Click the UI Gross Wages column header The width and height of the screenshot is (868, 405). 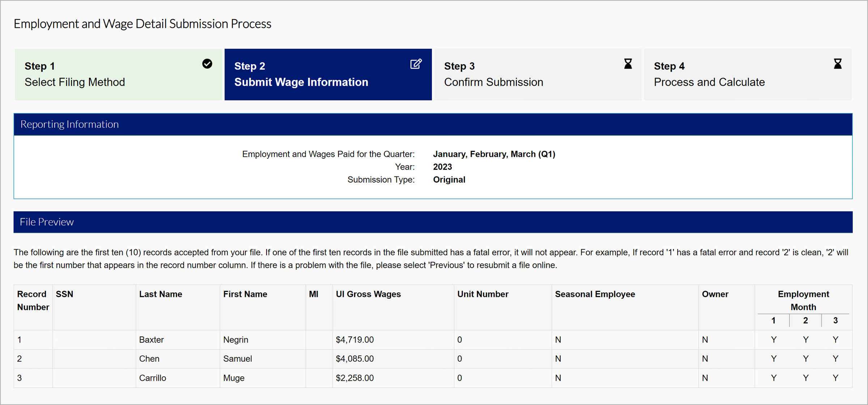click(x=368, y=294)
